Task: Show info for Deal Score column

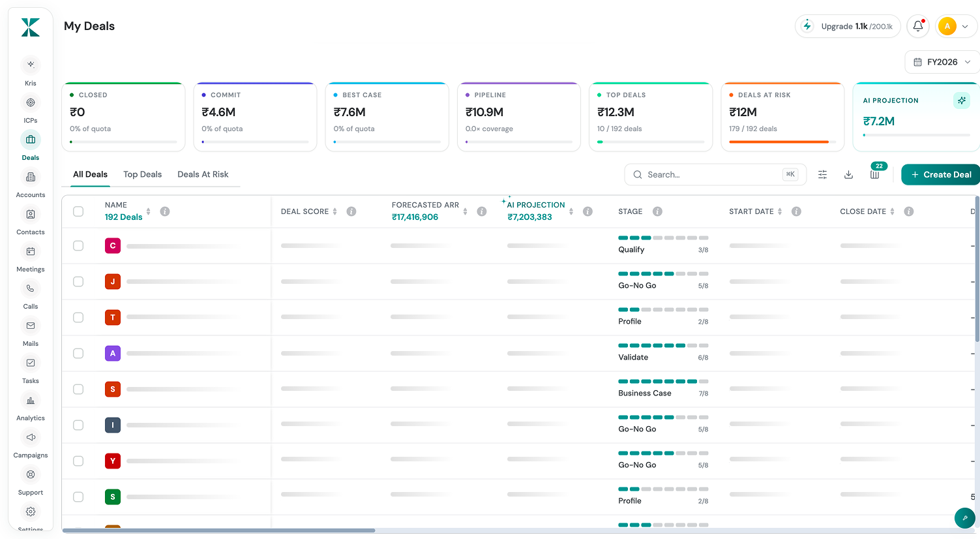Action: (x=351, y=211)
